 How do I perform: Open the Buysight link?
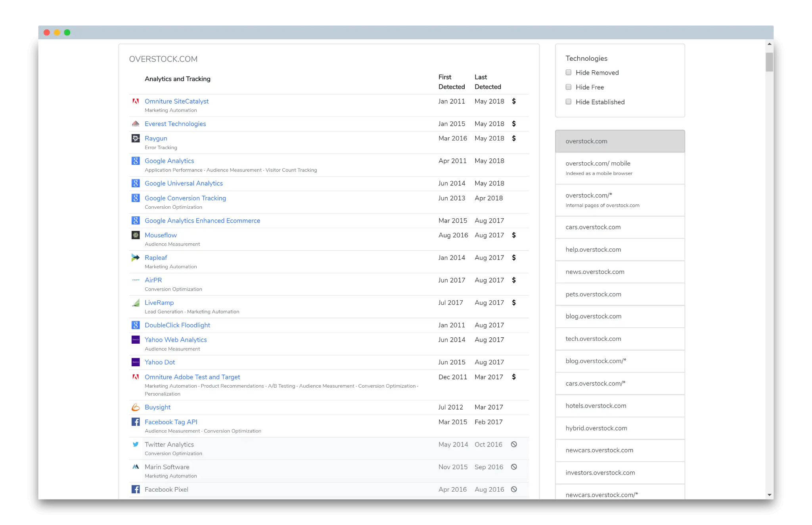coord(157,407)
